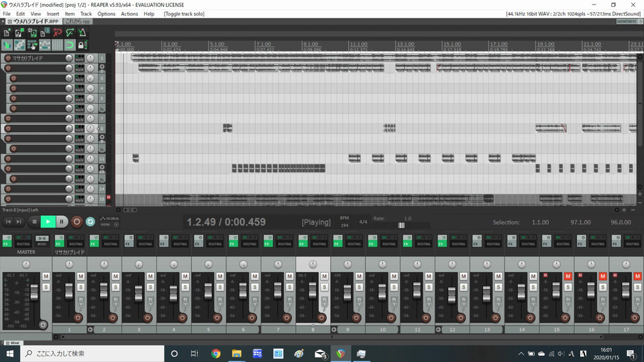The image size is (644, 362).
Task: Click the route button on track 1
Action: click(79, 58)
